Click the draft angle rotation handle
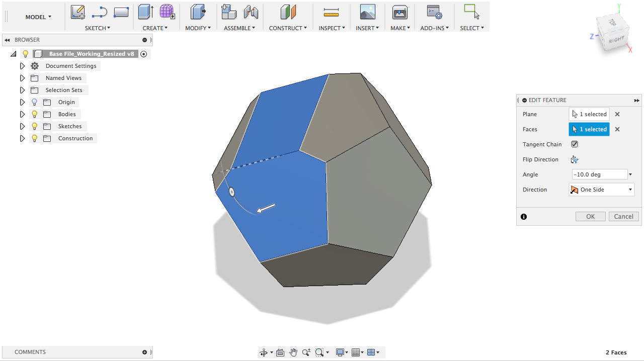The image size is (644, 361). coord(232,192)
